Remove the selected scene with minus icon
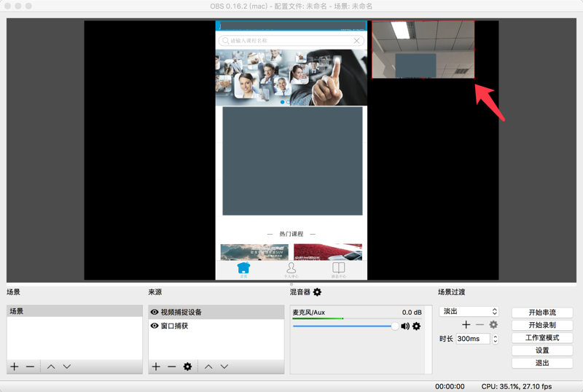583x392 pixels. [30, 366]
